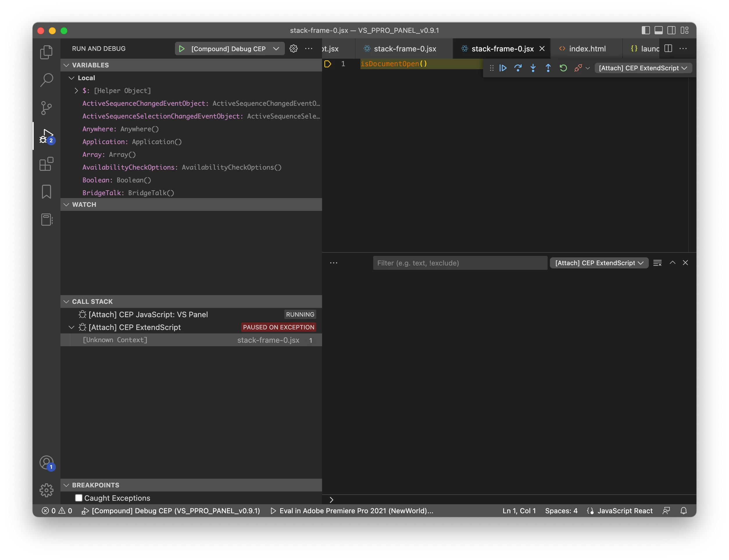Open the Extensions view icon

[46, 164]
